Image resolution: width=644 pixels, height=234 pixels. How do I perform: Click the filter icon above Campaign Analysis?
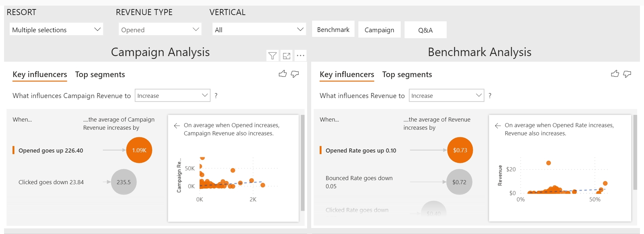(272, 56)
